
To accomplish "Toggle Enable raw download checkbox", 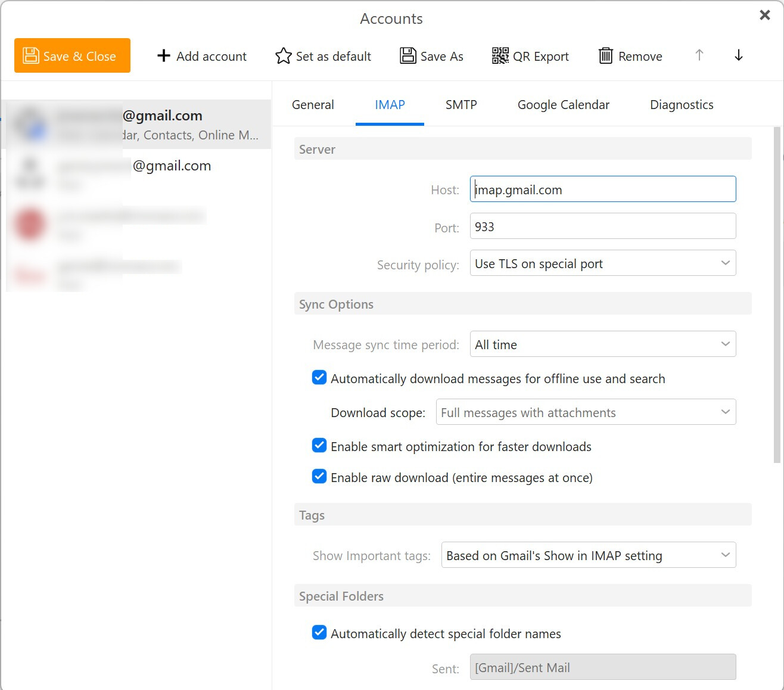I will pyautogui.click(x=319, y=477).
